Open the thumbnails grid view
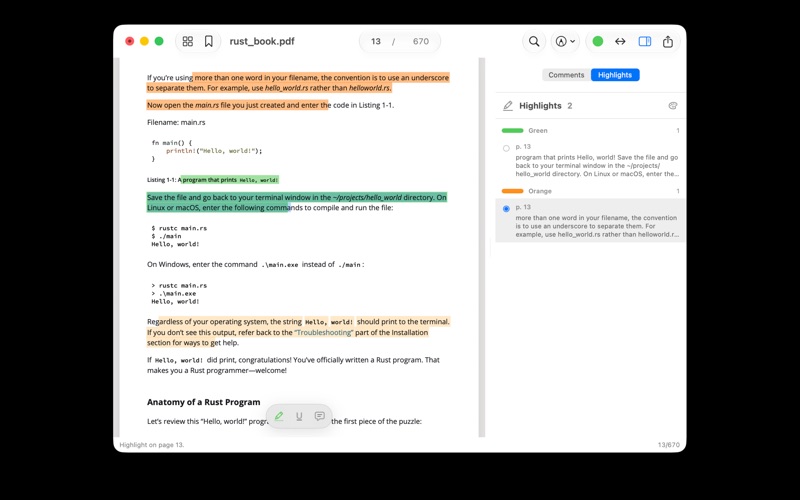Viewport: 800px width, 500px height. point(188,41)
